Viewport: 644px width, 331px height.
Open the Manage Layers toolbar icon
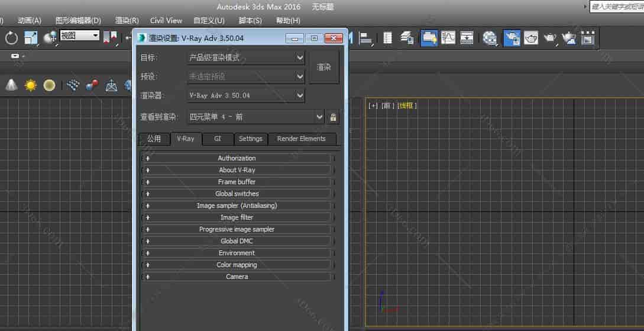(x=407, y=38)
